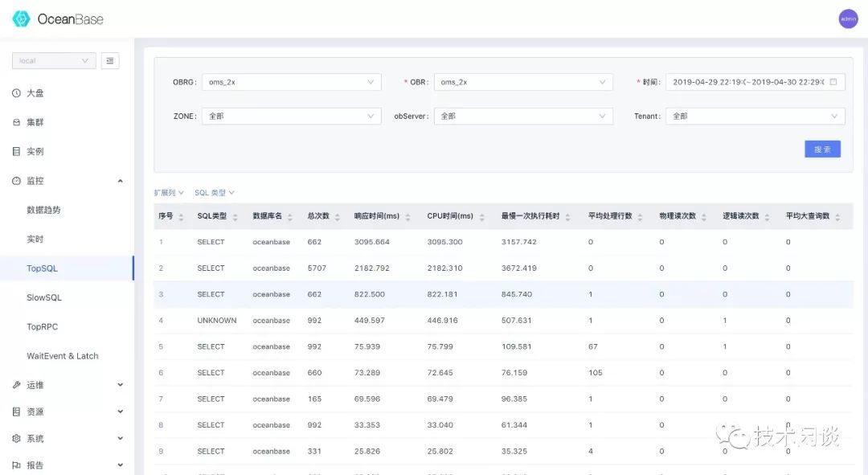Open the ZONE dropdown

click(291, 117)
